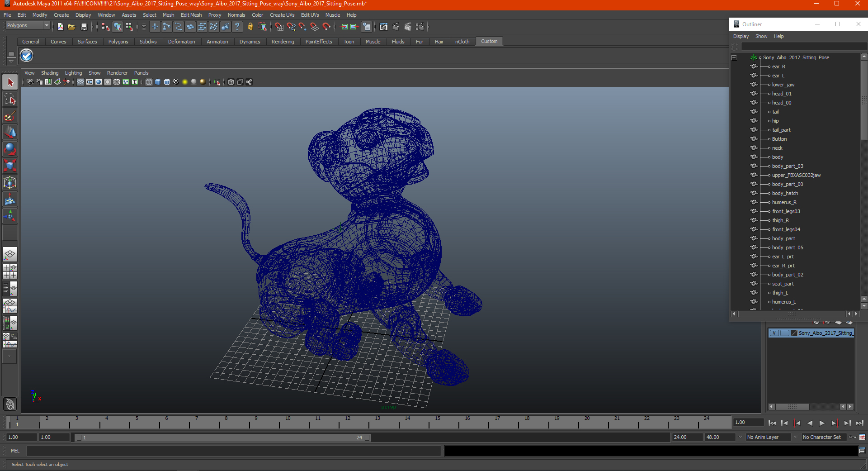Open the Render View window
The width and height of the screenshot is (868, 471).
[383, 27]
